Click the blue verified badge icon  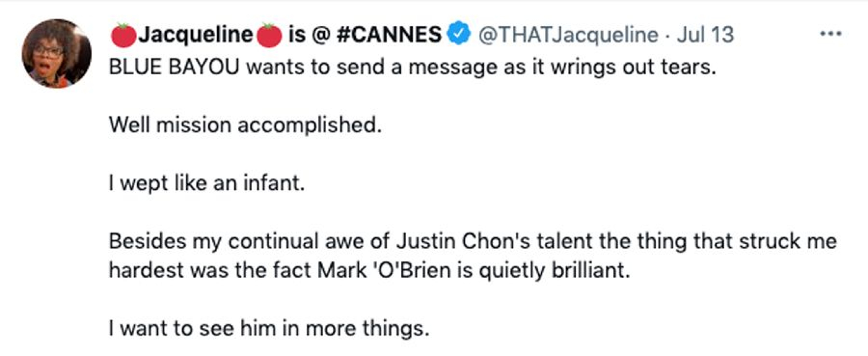click(459, 33)
